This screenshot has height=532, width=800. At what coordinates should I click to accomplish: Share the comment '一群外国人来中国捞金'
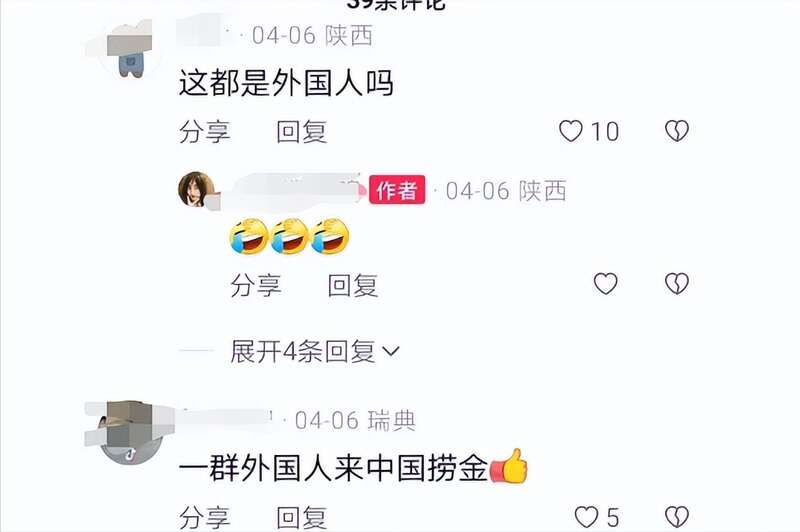coord(205,518)
